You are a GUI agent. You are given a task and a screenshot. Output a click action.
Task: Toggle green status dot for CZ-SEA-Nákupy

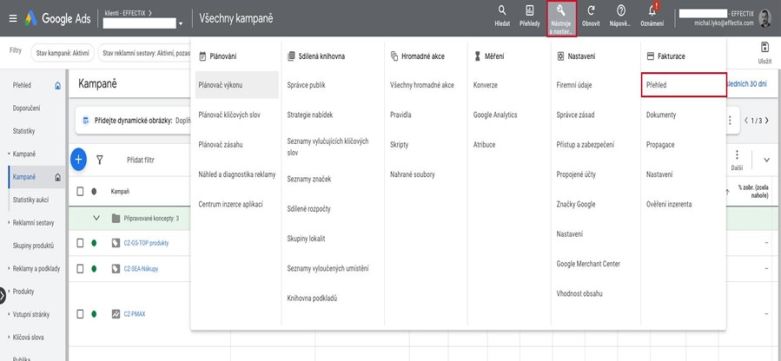[x=94, y=269]
